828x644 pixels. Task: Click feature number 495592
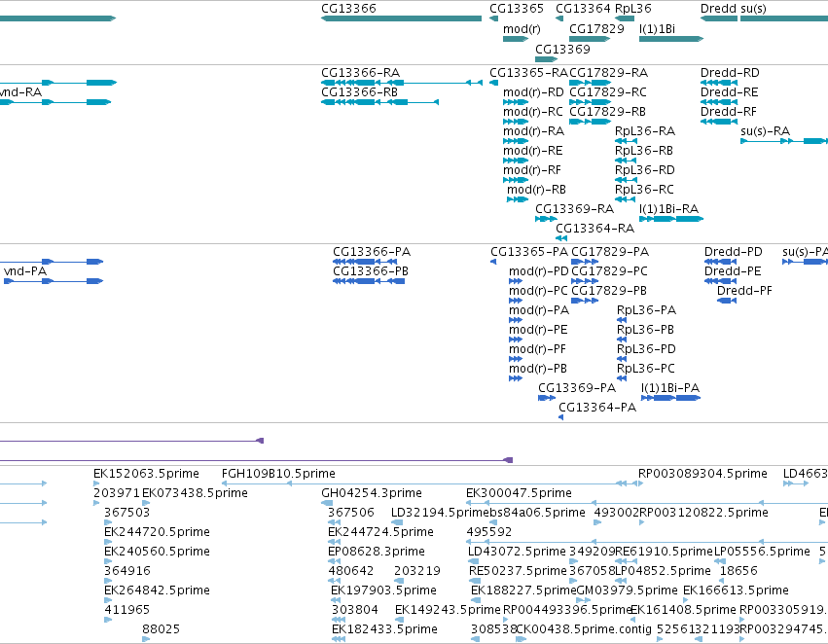click(x=489, y=532)
